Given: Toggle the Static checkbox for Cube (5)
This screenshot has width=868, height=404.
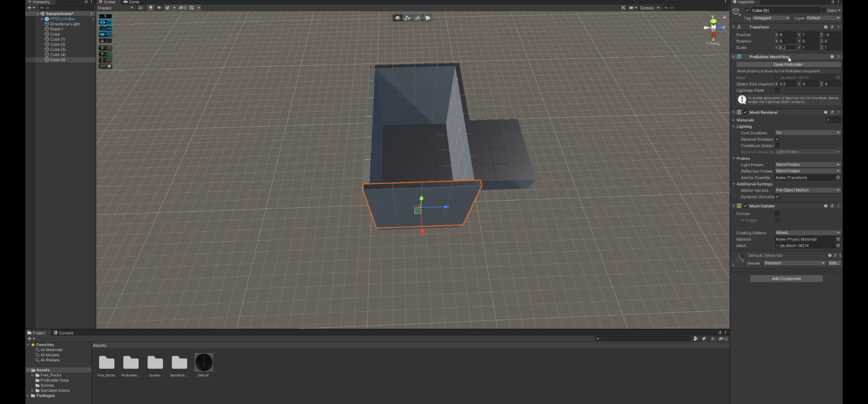Looking at the screenshot, I should (823, 10).
